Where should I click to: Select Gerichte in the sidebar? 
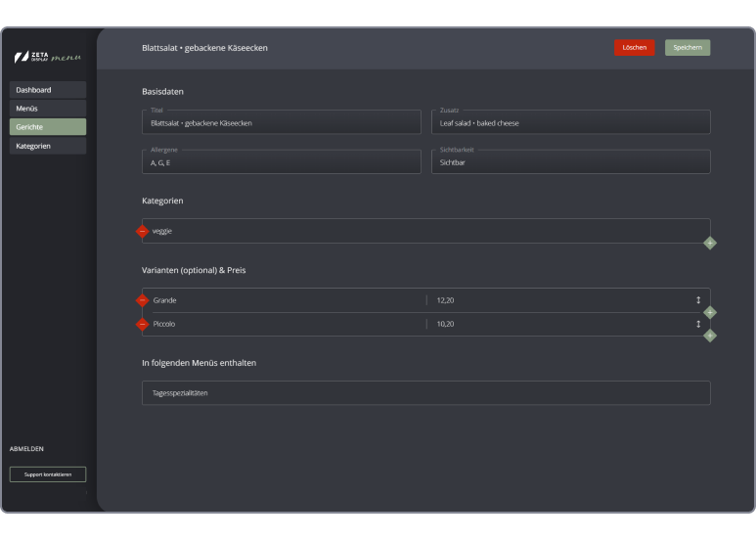(x=48, y=127)
